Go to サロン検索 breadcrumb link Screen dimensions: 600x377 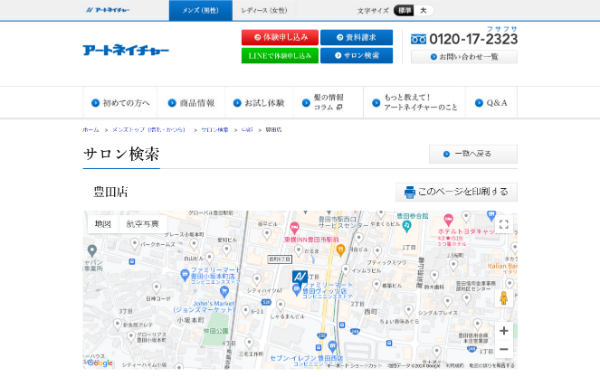215,130
